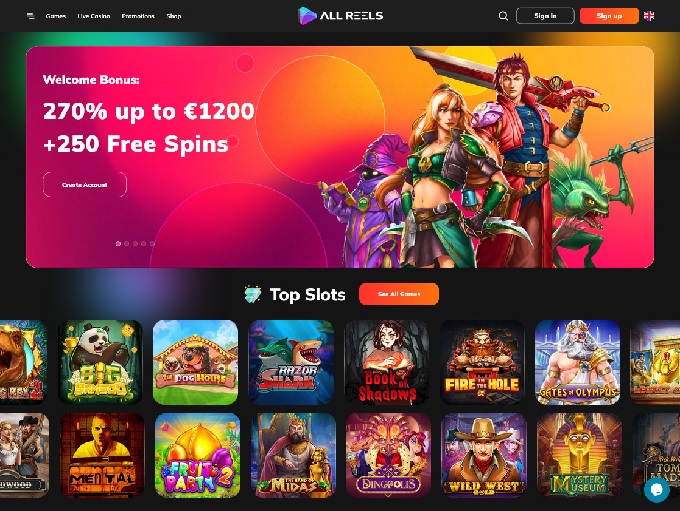Open the Razor Shark game thumbnail
This screenshot has height=511, width=680.
point(291,362)
